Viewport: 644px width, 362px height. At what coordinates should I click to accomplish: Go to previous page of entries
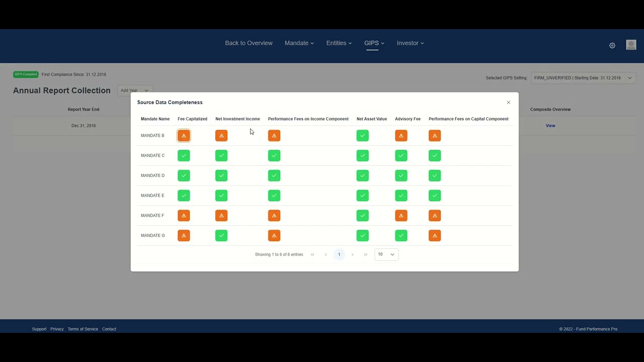326,254
